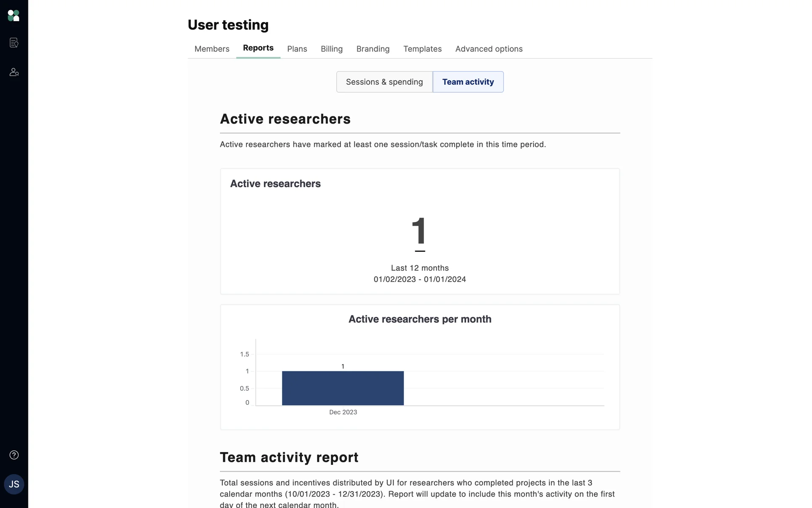The image size is (812, 508).
Task: Open the Advanced options tab
Action: pyautogui.click(x=489, y=49)
